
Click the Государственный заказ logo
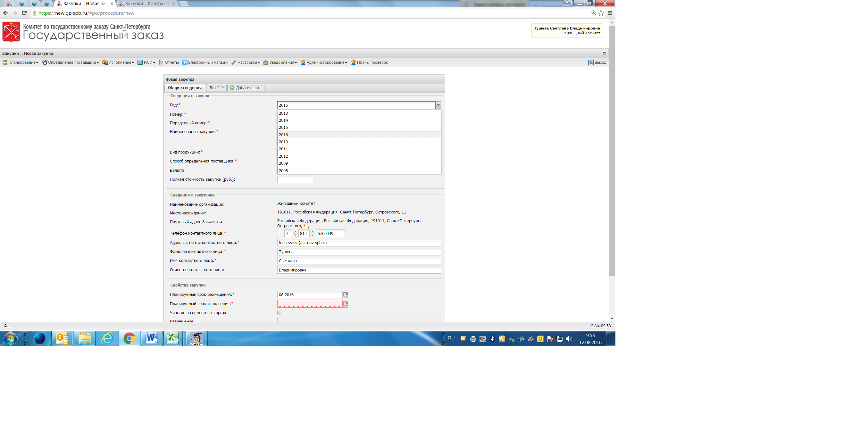coord(83,32)
